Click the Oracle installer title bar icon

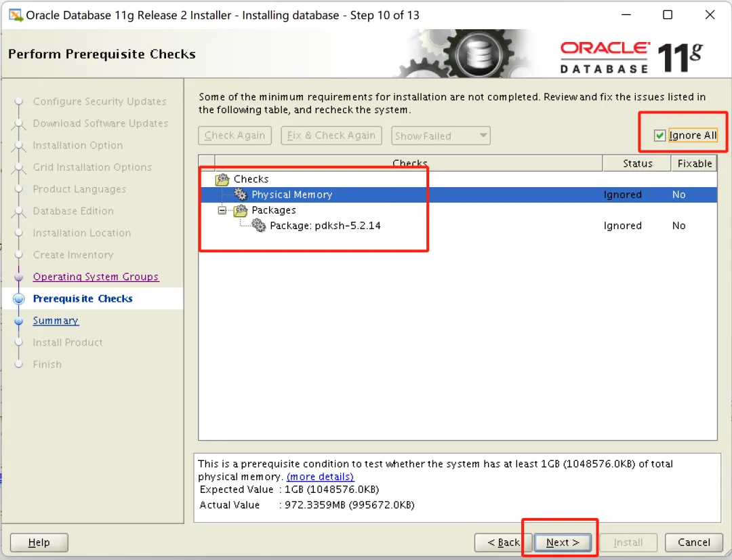[x=16, y=15]
